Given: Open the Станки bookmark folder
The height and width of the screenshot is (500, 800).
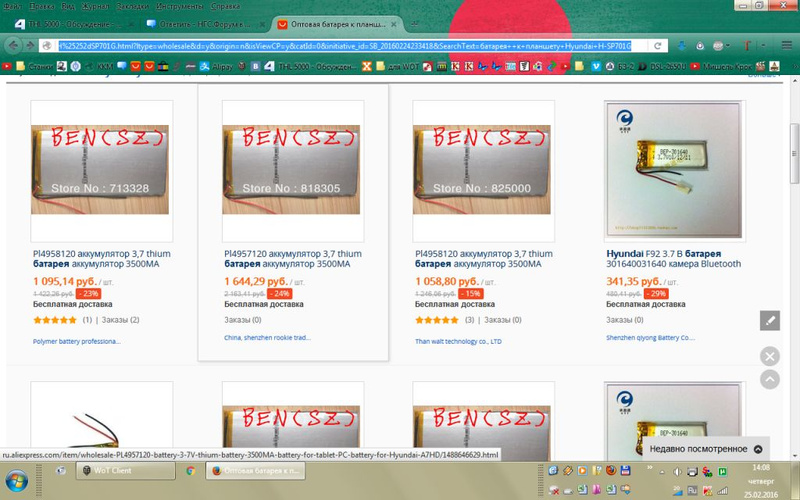Looking at the screenshot, I should [35, 66].
